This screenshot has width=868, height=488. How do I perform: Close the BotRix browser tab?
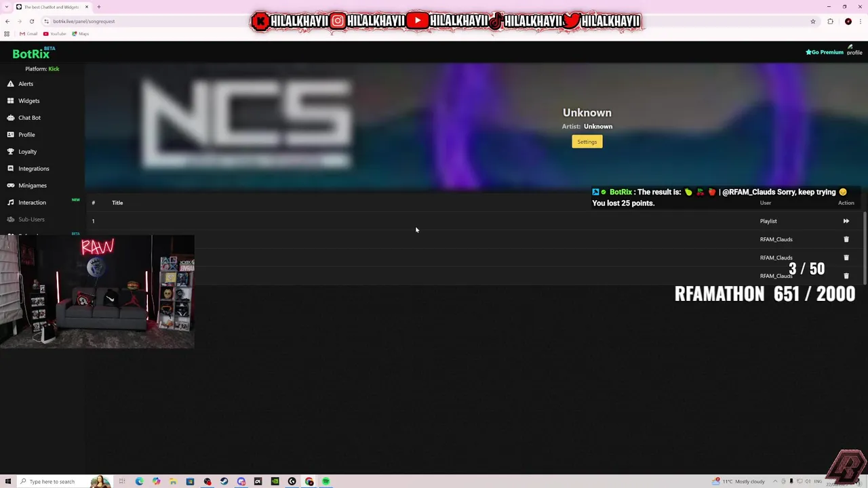click(86, 7)
